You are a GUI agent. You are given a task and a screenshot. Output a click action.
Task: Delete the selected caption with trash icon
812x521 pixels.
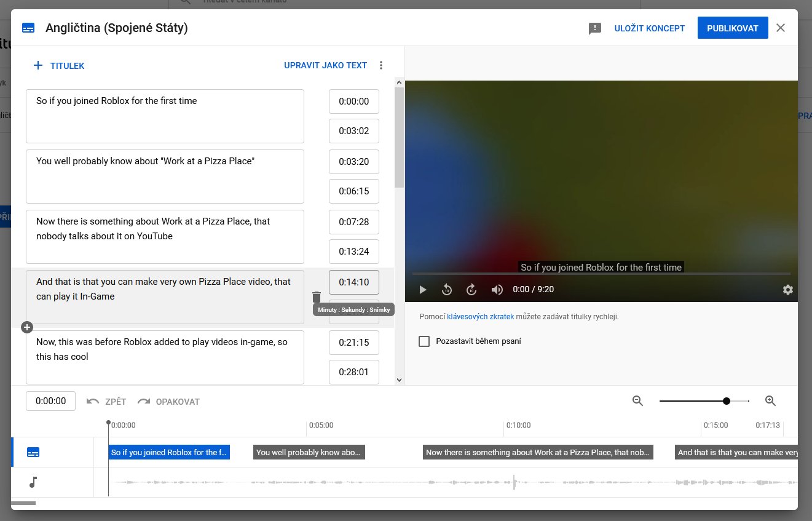[x=317, y=297]
